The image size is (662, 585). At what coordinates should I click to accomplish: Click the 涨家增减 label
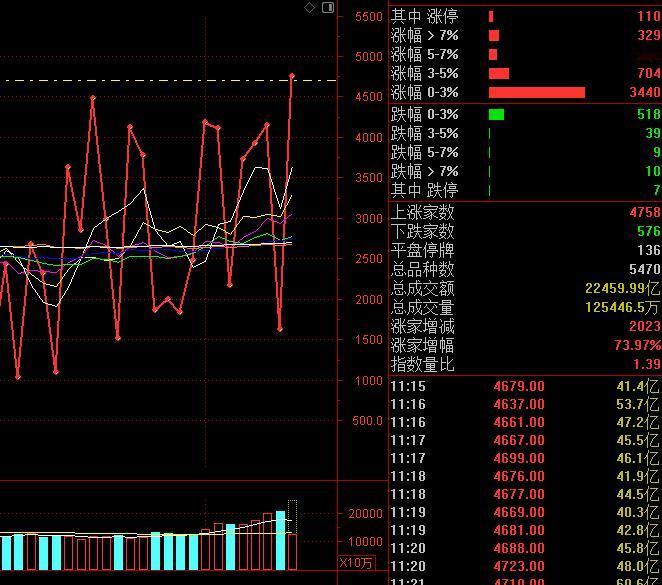(422, 326)
